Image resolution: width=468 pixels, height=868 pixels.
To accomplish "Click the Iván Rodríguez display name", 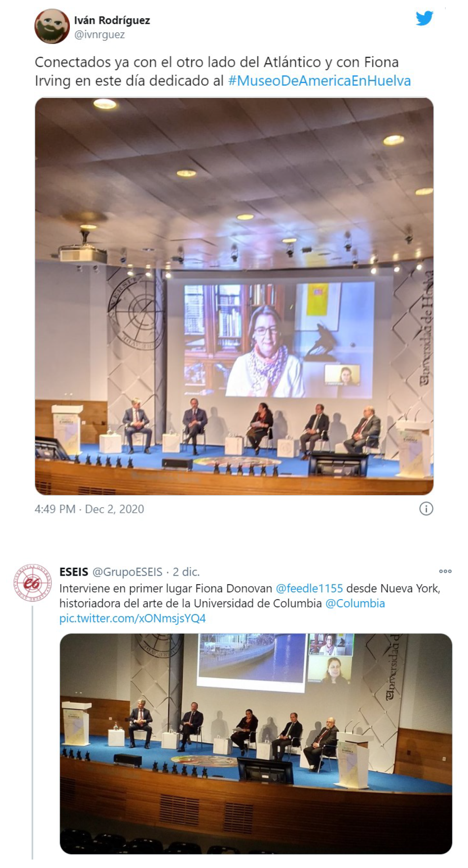I will [112, 20].
